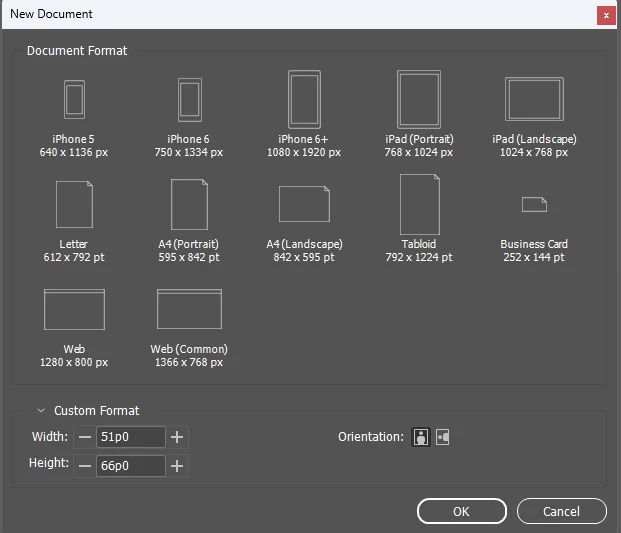This screenshot has width=621, height=533.
Task: Select the iPhone 5 document preset icon
Action: (74, 99)
